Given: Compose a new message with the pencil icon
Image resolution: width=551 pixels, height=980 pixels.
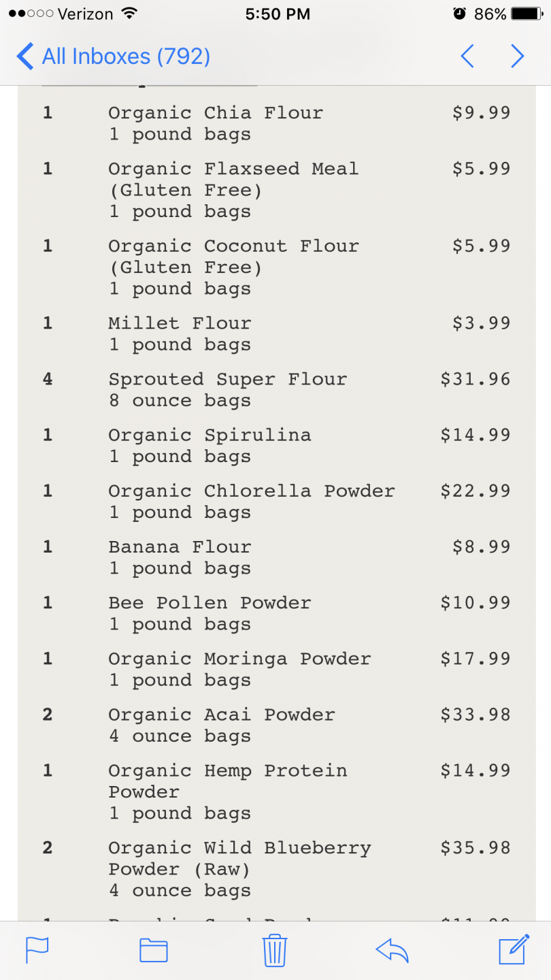Looking at the screenshot, I should coord(514,949).
